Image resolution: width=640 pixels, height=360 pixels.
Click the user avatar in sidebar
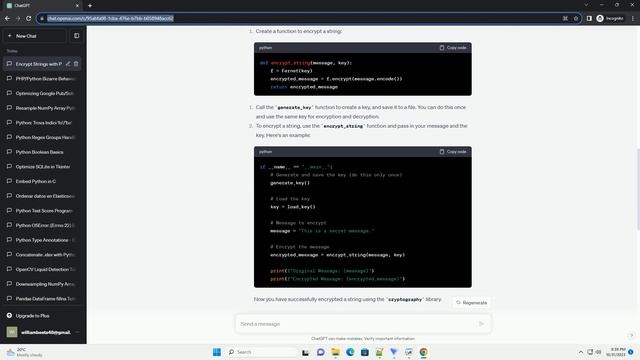coord(12,332)
